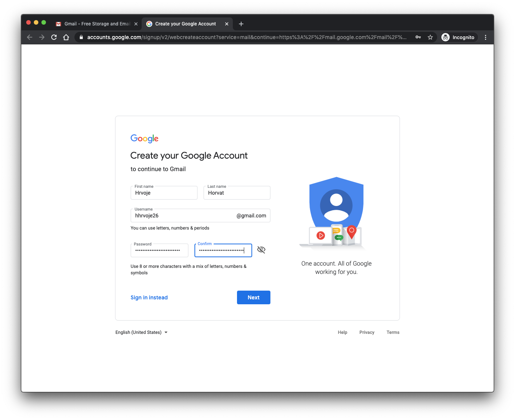The image size is (515, 420).
Task: Close the Gmail - Free Storage tab
Action: click(x=136, y=24)
